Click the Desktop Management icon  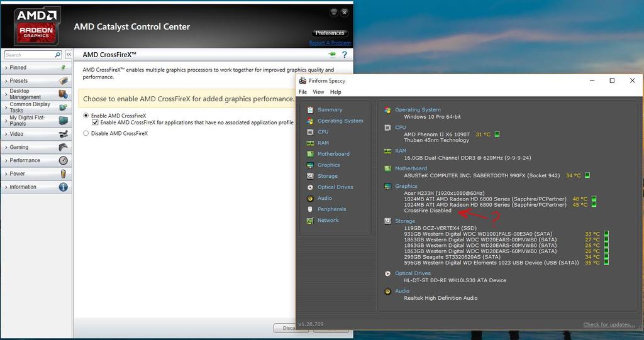point(64,94)
